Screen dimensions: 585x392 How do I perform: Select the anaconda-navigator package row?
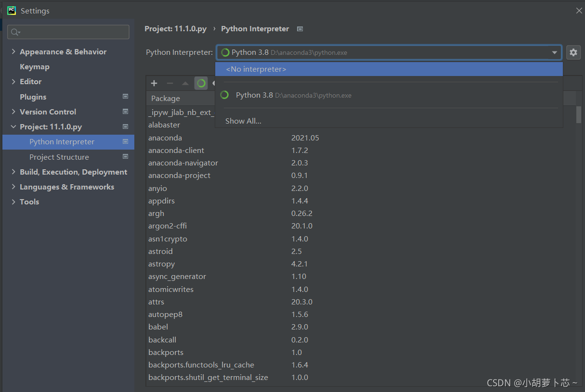(x=361, y=163)
